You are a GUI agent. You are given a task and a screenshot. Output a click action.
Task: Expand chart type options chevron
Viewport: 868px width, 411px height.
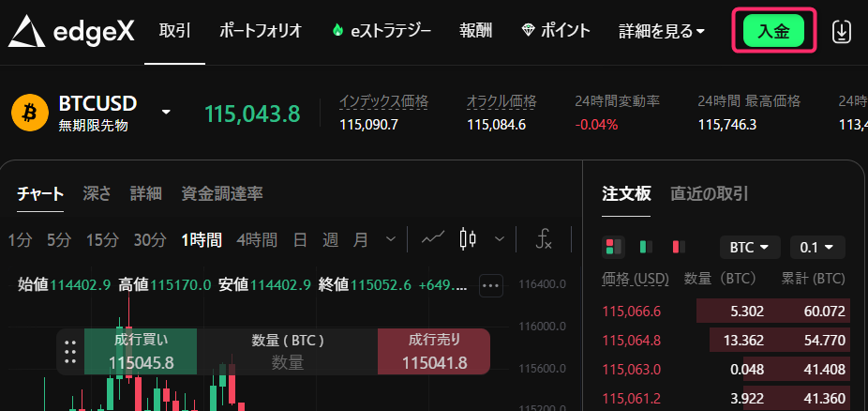pyautogui.click(x=500, y=239)
